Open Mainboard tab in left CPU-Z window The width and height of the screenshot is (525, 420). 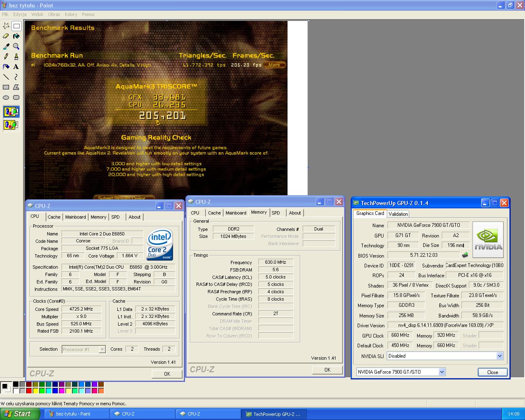coord(75,217)
